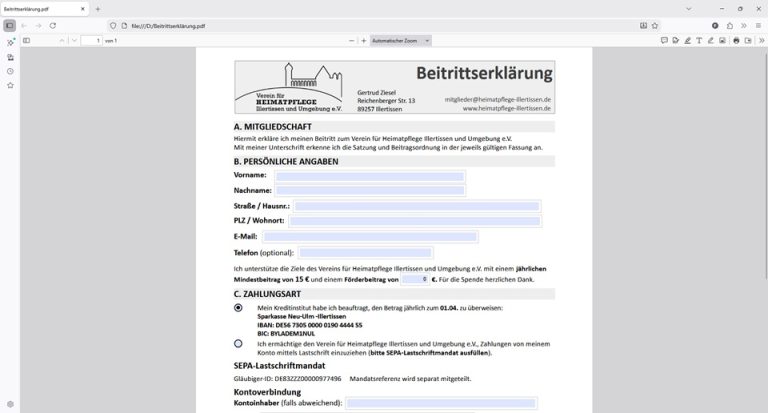Bookmark this page with the star icon
768x413 pixels.
(x=654, y=24)
